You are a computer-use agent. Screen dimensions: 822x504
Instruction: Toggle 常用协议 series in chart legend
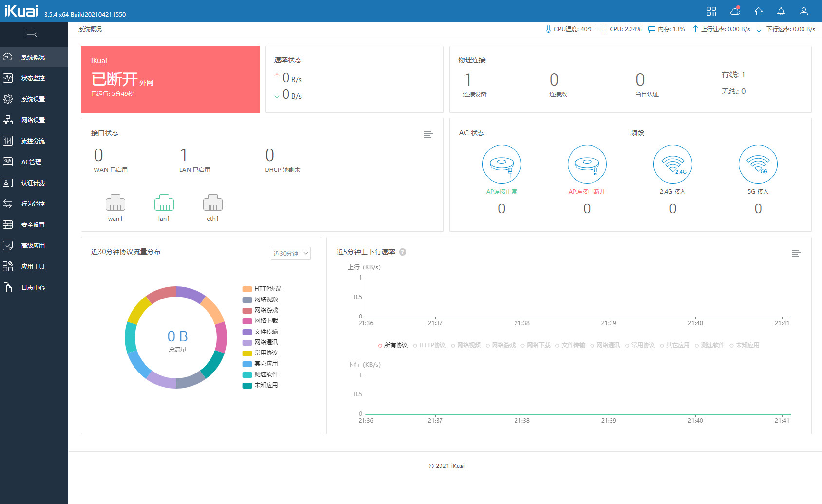[x=640, y=345]
